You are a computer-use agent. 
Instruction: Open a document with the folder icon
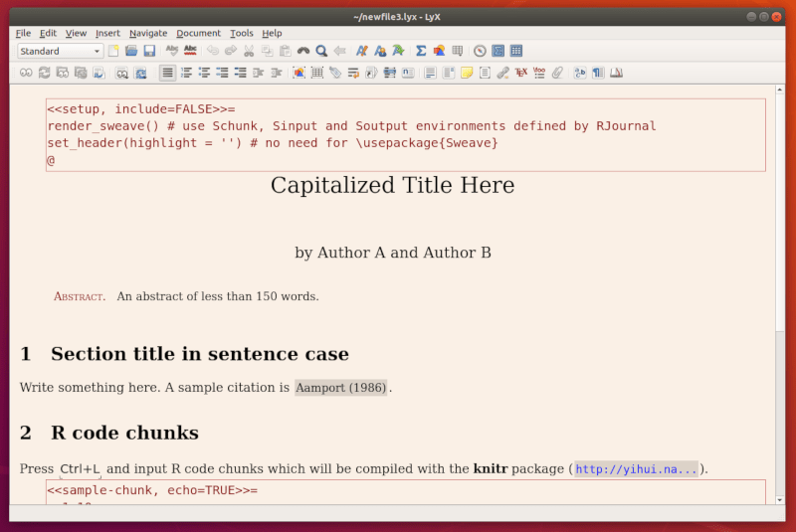point(131,51)
